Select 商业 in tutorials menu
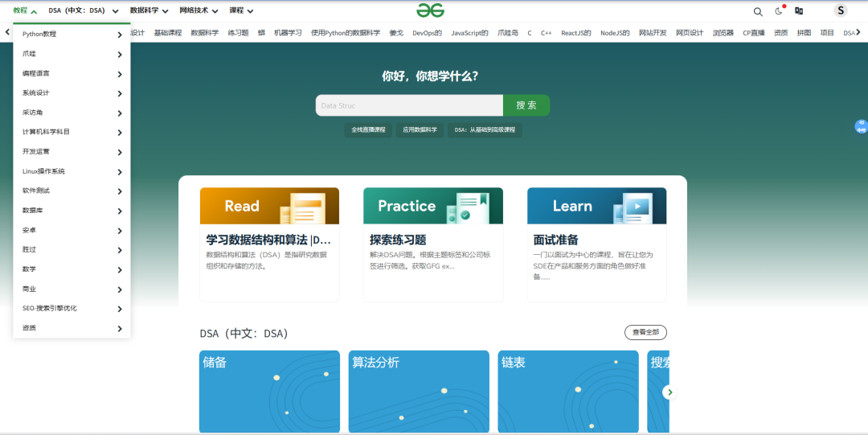The image size is (868, 435). (72, 289)
